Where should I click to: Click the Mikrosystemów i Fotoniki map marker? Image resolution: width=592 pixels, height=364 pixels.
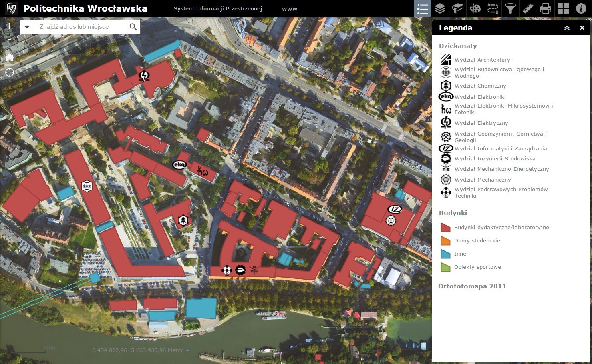[203, 172]
